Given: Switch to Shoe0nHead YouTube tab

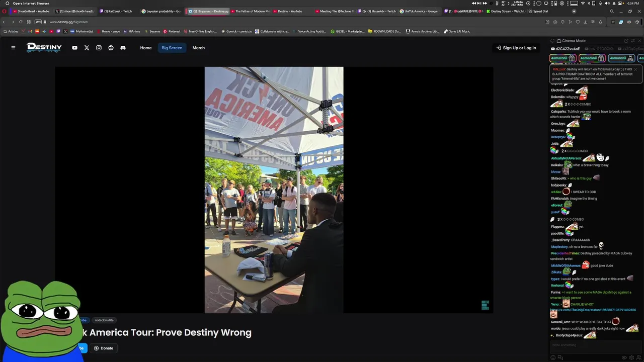Looking at the screenshot, I should [x=31, y=11].
